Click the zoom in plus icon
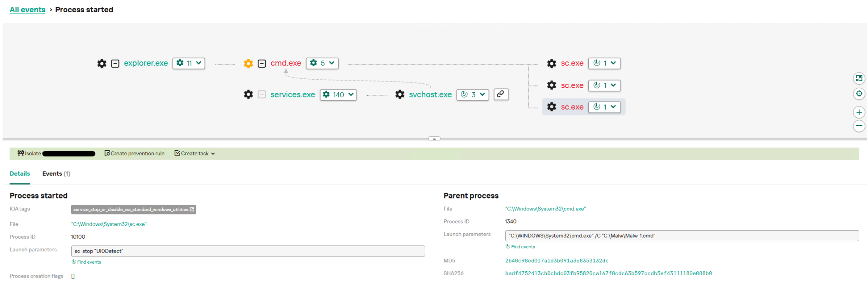 pyautogui.click(x=859, y=112)
